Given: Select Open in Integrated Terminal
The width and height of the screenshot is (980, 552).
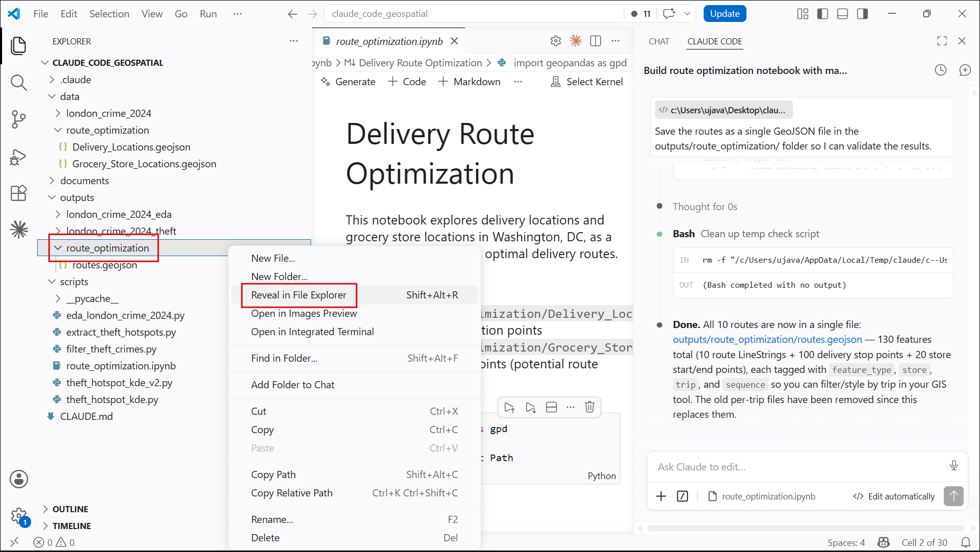Looking at the screenshot, I should coord(354,332).
